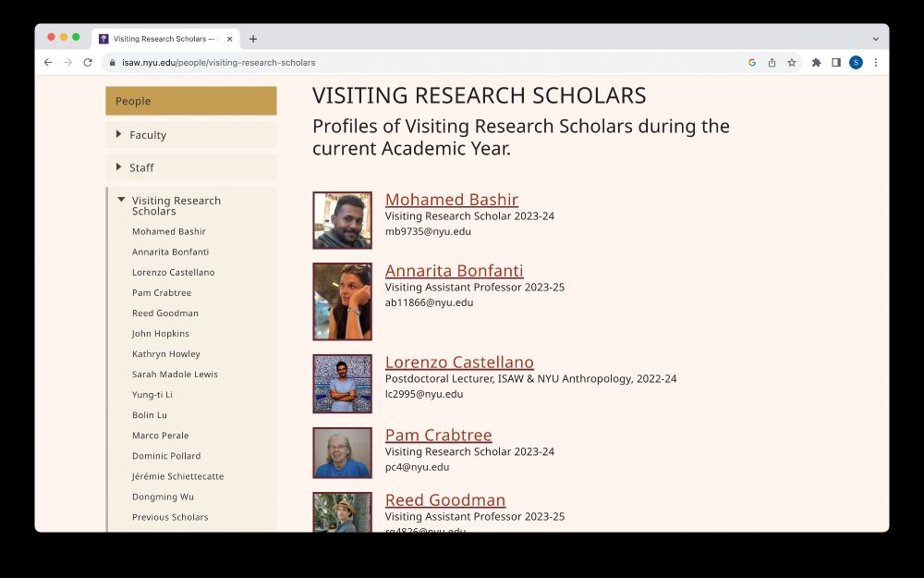Viewport: 924px width, 578px height.
Task: Close the Visiting Research Scholars tab
Action: coord(230,39)
